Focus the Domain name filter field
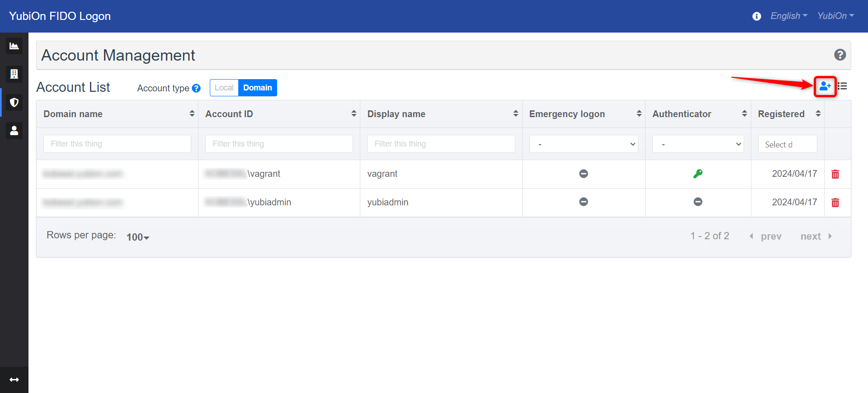The width and height of the screenshot is (868, 393). (117, 144)
